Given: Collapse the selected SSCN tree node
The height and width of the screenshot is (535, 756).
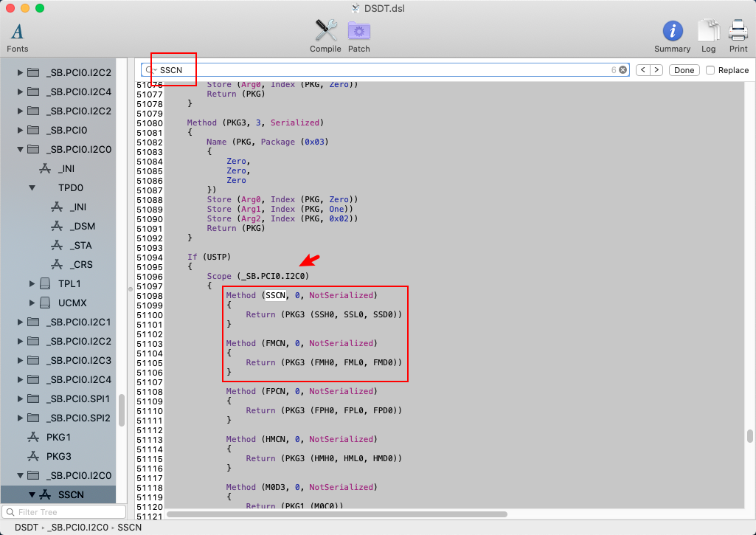Looking at the screenshot, I should click(32, 495).
